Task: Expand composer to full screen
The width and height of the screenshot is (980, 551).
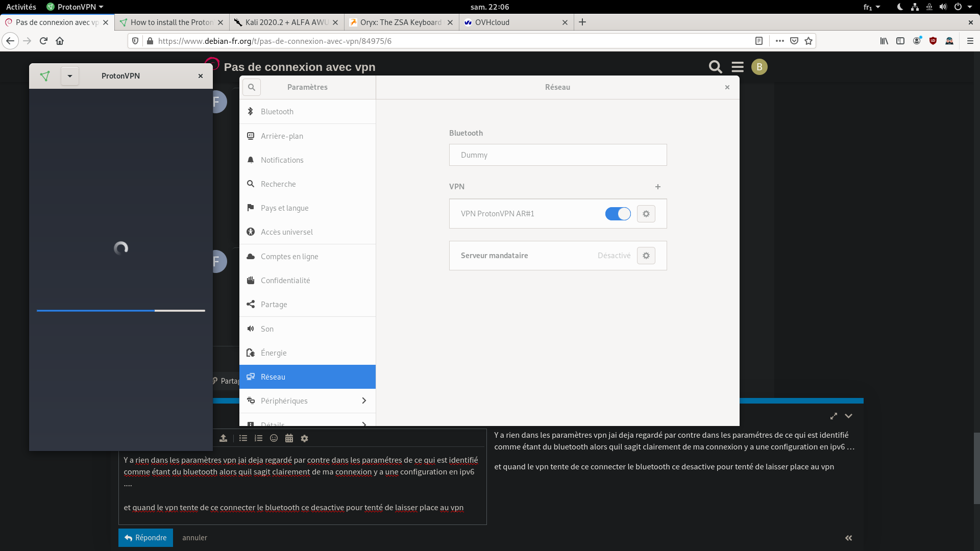Action: pyautogui.click(x=834, y=416)
